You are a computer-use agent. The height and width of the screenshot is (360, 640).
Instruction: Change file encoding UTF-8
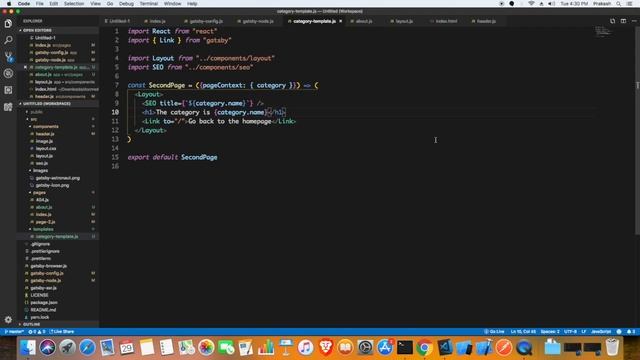point(570,331)
